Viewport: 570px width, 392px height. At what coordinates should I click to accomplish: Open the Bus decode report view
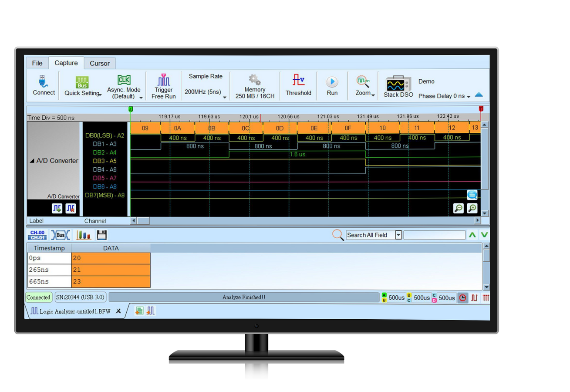click(x=60, y=235)
